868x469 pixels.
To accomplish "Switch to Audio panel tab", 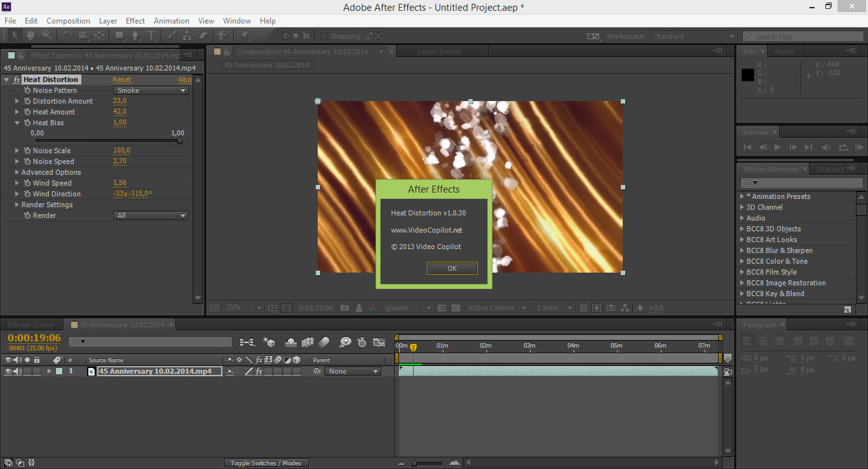I will coord(783,51).
